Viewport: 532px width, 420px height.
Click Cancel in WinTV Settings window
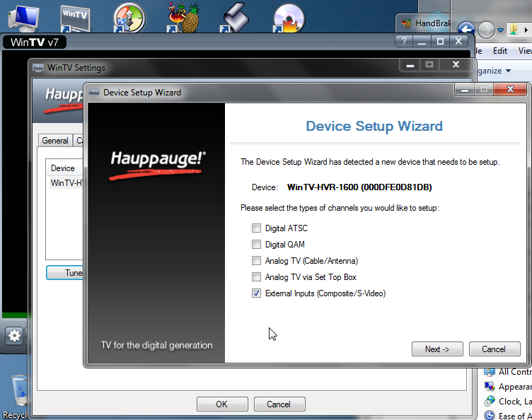[279, 404]
